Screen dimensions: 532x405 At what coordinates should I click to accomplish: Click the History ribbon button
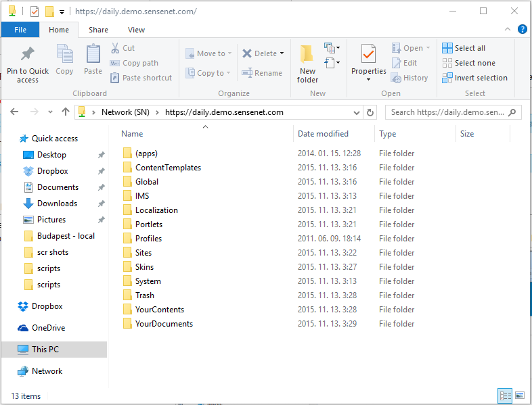[x=409, y=78]
